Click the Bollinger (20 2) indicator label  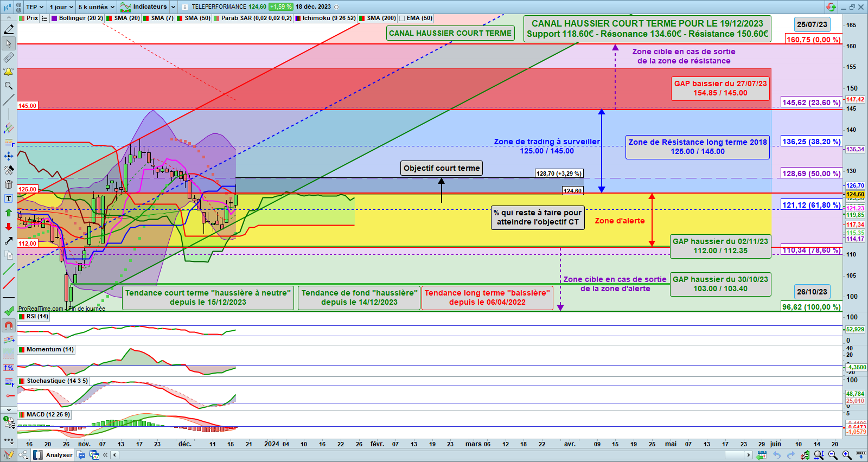(x=77, y=18)
